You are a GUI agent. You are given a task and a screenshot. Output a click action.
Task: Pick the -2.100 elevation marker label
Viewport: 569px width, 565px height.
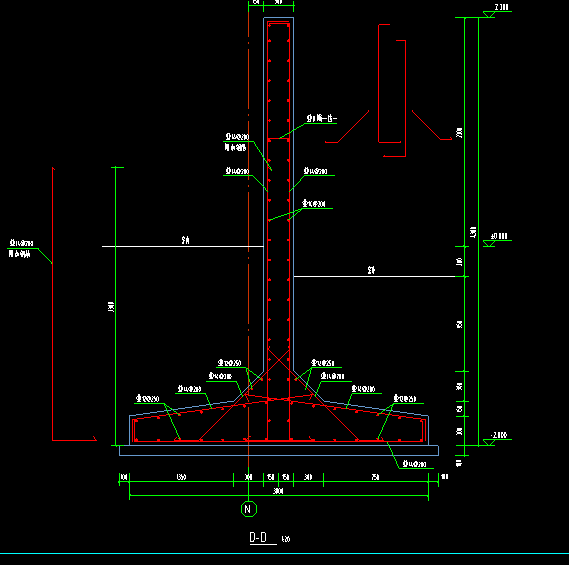(499, 435)
